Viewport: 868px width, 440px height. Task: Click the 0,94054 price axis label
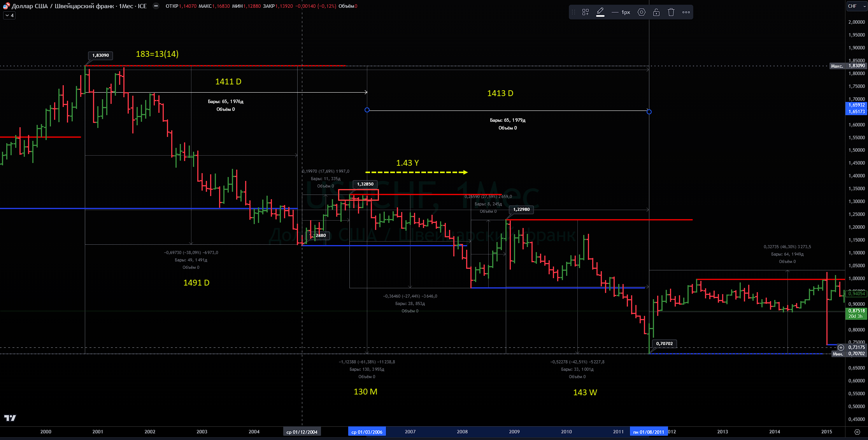click(x=856, y=294)
